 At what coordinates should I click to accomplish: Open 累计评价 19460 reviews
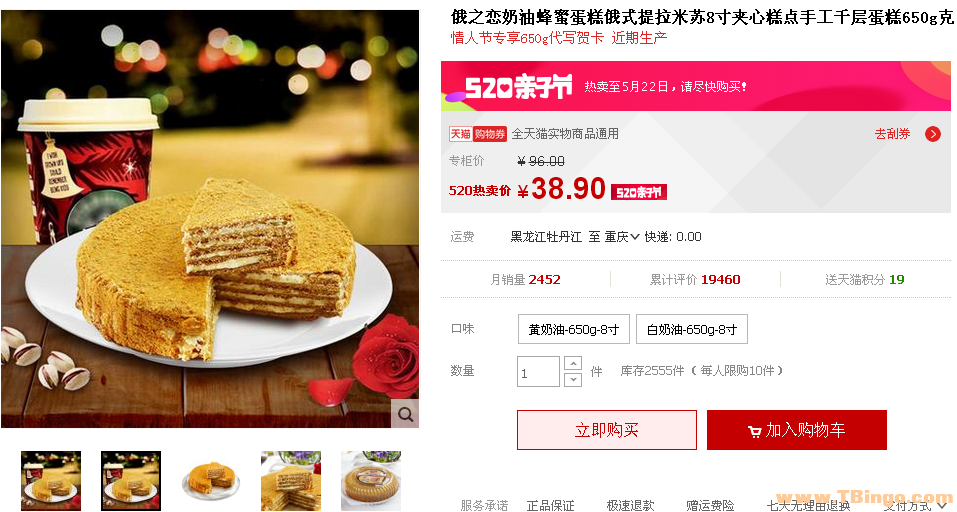pos(695,279)
